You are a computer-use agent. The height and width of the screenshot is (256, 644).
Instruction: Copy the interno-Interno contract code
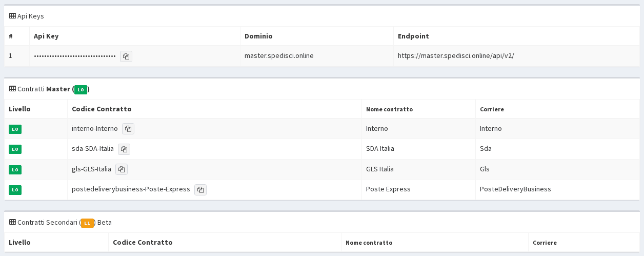coord(128,129)
